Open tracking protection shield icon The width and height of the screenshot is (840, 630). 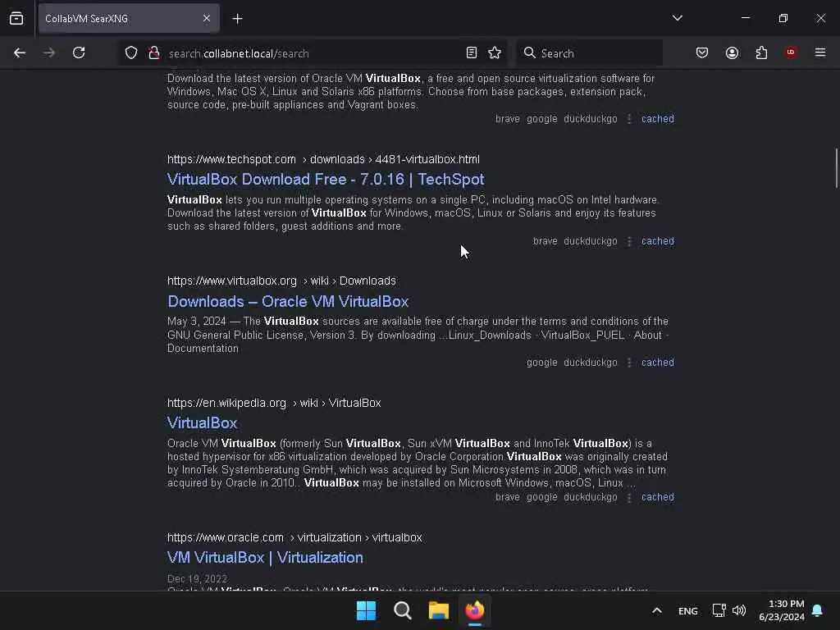click(131, 53)
